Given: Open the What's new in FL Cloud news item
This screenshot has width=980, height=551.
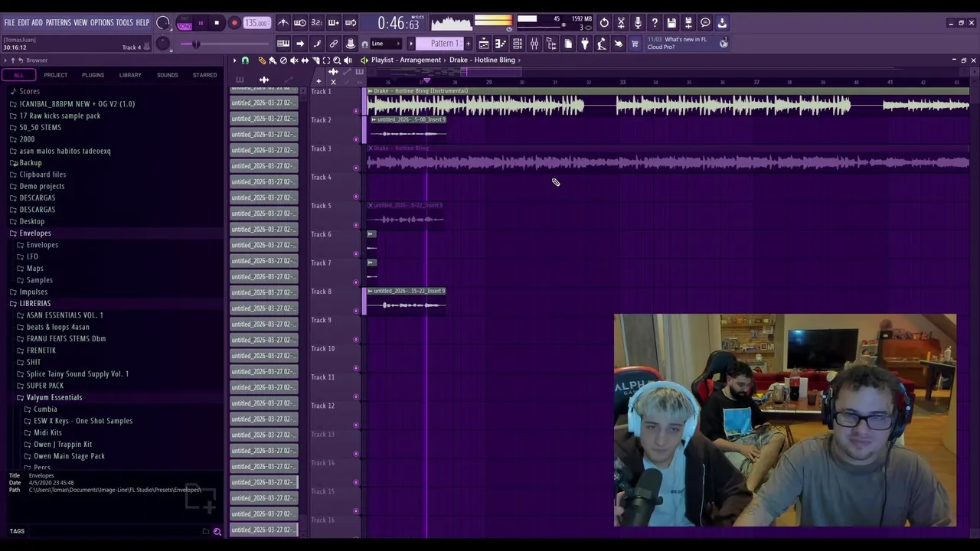Looking at the screenshot, I should click(x=688, y=43).
